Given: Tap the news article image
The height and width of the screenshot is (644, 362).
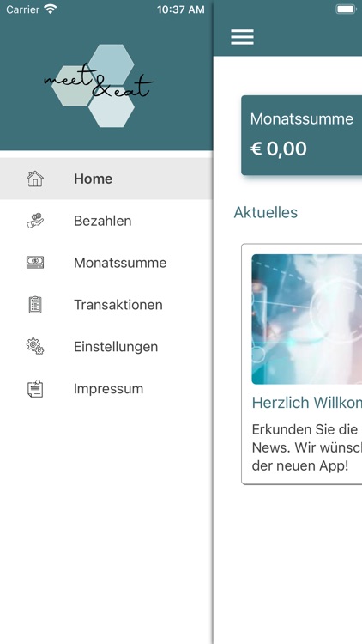Looking at the screenshot, I should (306, 319).
